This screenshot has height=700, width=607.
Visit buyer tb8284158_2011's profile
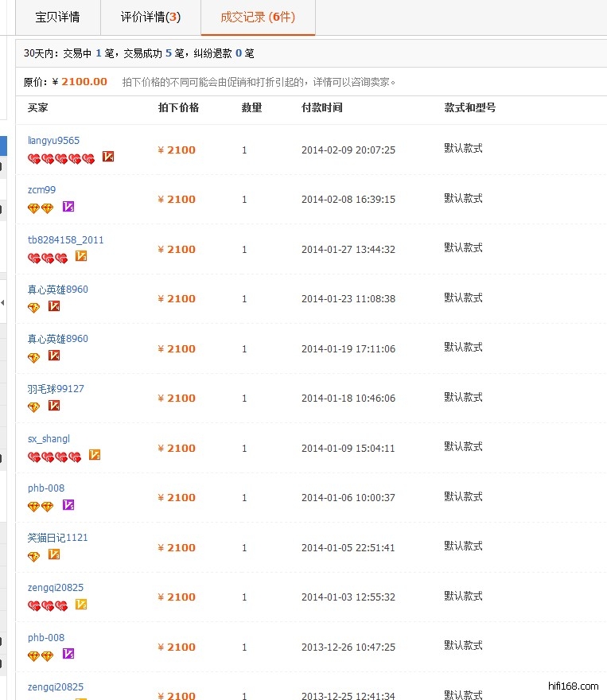(65, 240)
